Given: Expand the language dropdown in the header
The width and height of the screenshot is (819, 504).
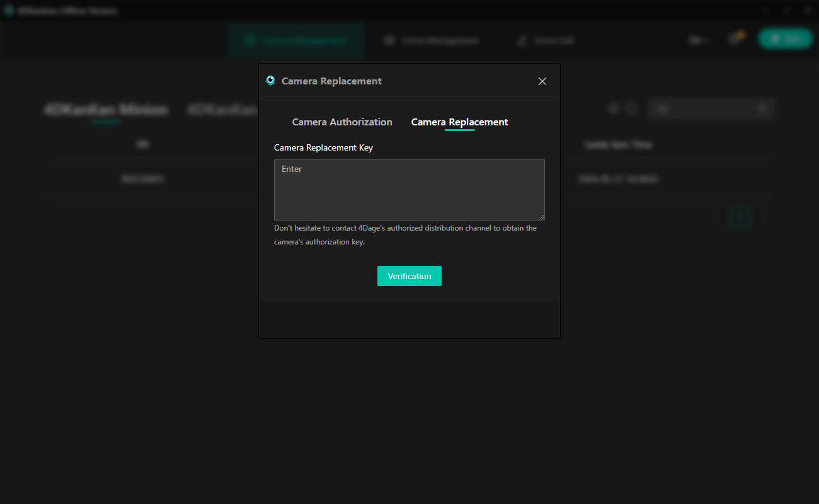Looking at the screenshot, I should pyautogui.click(x=698, y=40).
